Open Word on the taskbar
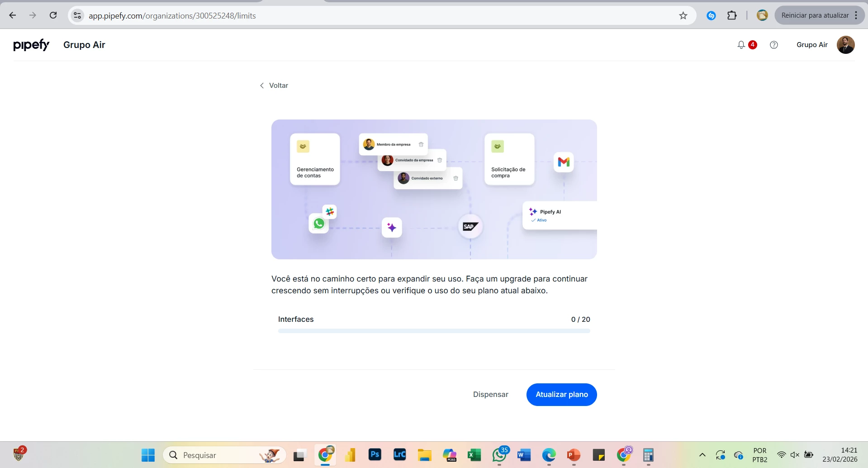868x468 pixels. coord(524,455)
